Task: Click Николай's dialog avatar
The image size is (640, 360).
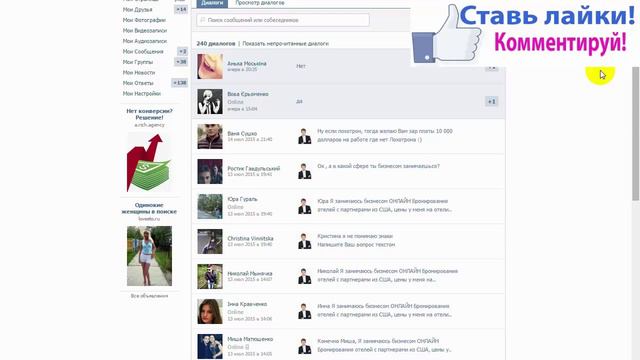Action: pos(210,277)
